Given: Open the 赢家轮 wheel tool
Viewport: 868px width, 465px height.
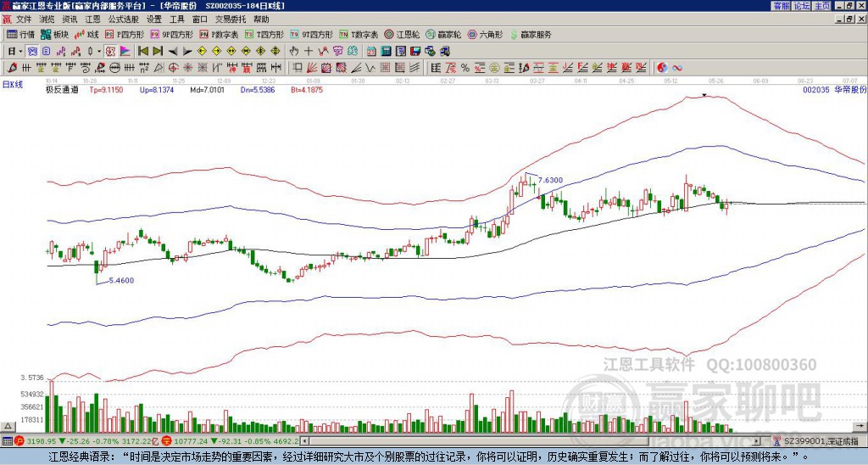Looking at the screenshot, I should pos(443,34).
